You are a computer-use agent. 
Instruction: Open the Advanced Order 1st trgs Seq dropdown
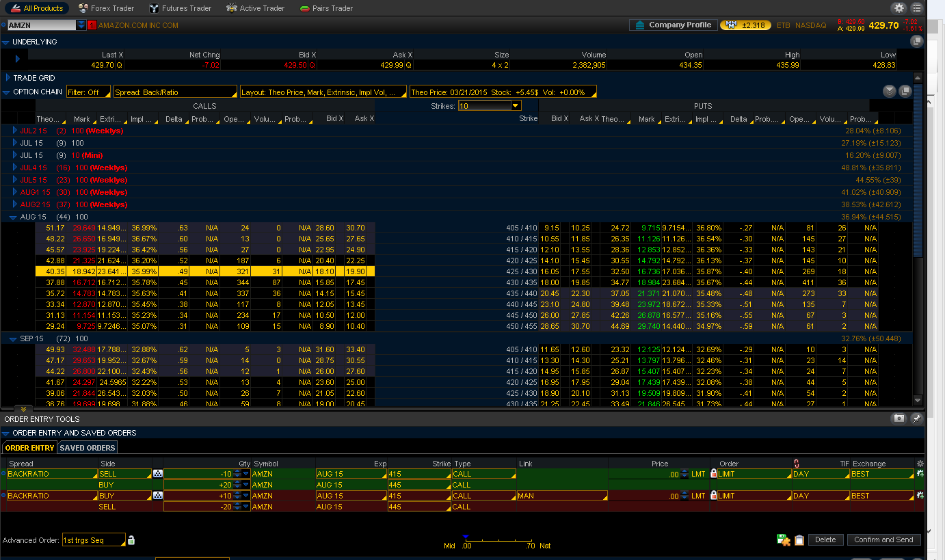click(94, 540)
